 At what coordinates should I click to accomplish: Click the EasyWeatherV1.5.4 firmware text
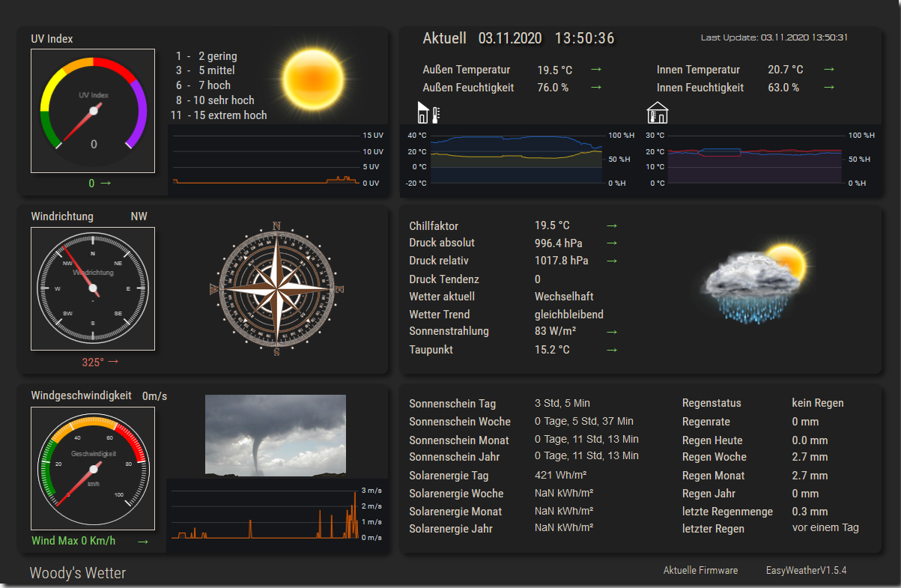point(806,571)
